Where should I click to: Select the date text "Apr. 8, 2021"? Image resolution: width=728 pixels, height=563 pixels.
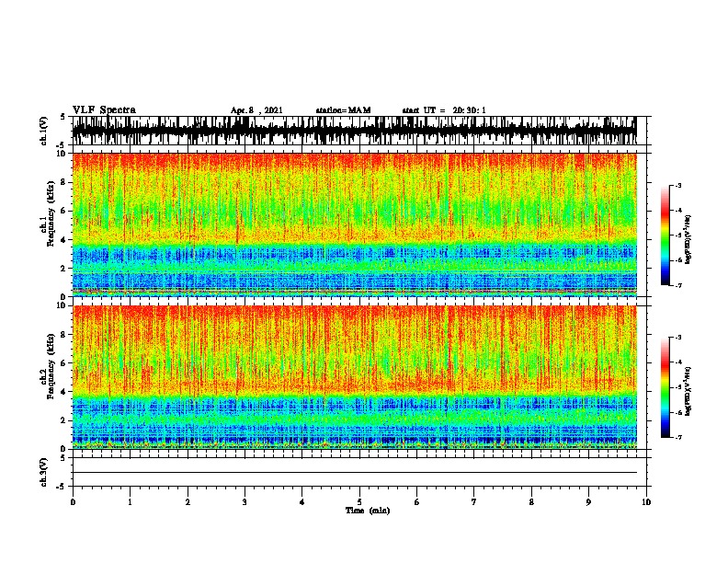tap(256, 110)
